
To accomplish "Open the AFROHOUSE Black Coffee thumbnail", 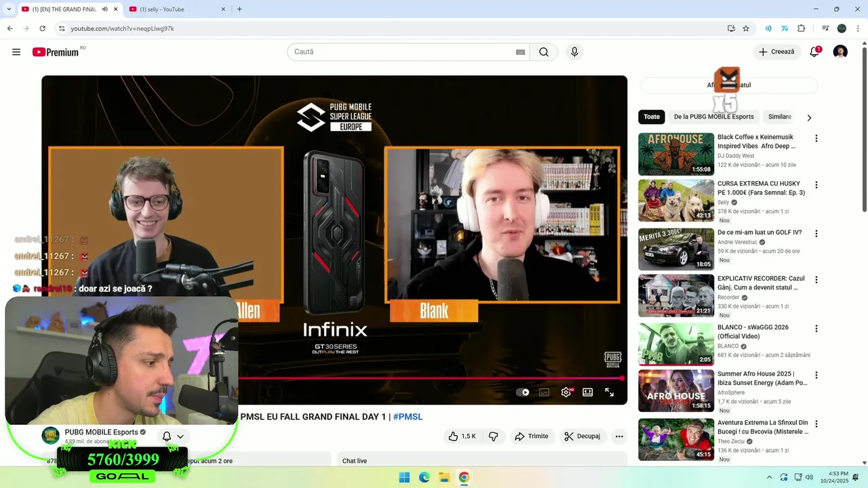I will (676, 155).
